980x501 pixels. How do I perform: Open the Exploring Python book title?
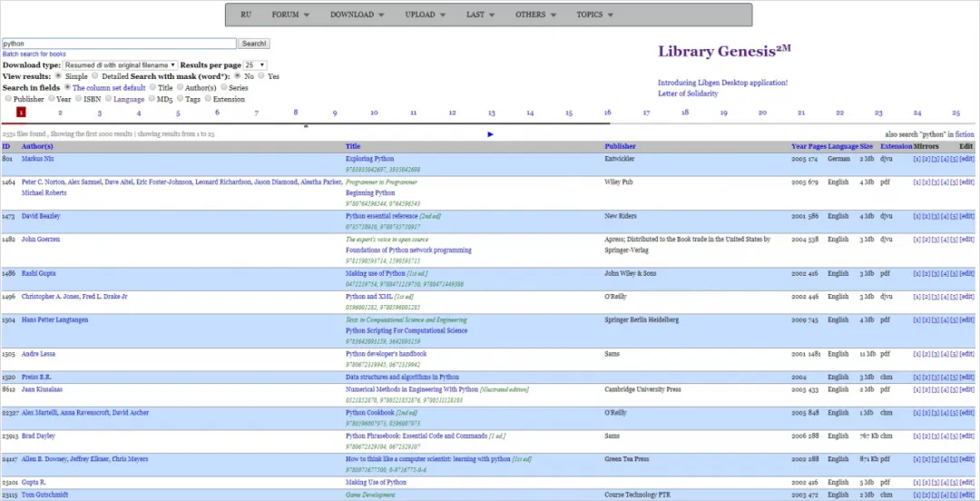(369, 159)
